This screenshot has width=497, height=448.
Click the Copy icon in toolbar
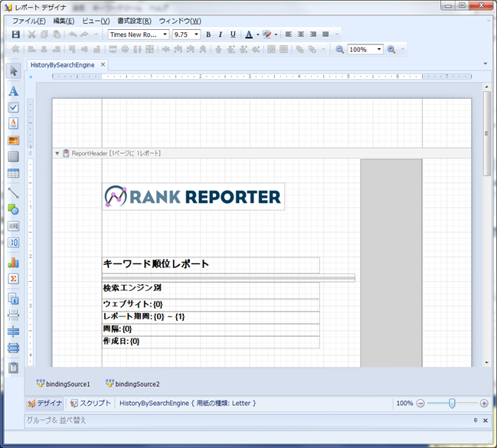coord(44,34)
